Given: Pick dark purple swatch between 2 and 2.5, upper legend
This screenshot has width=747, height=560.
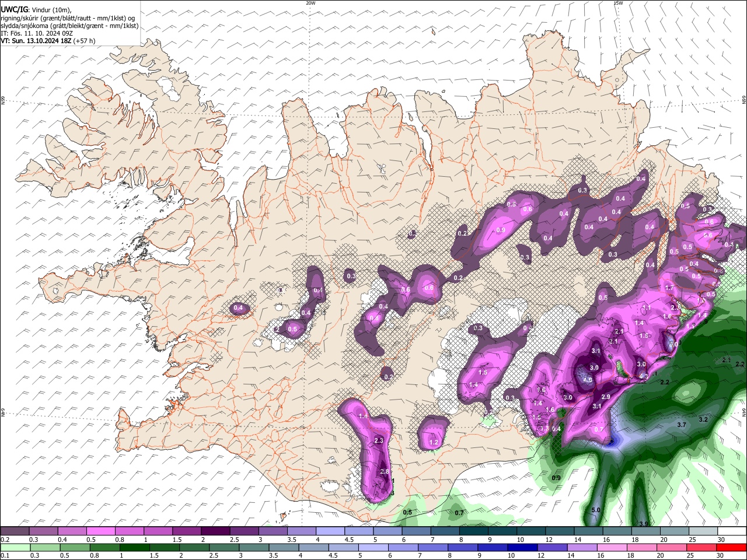Looking at the screenshot, I should [215, 531].
